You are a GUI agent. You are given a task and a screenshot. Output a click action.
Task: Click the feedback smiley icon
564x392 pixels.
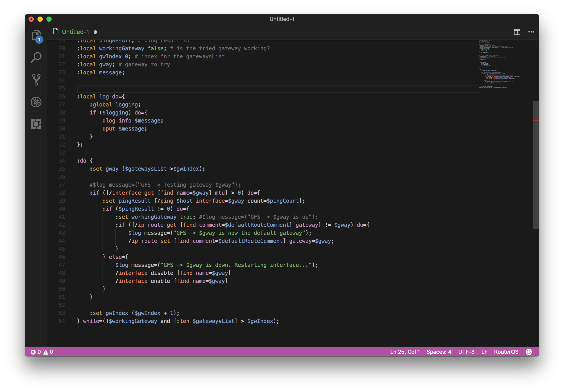[x=529, y=352]
